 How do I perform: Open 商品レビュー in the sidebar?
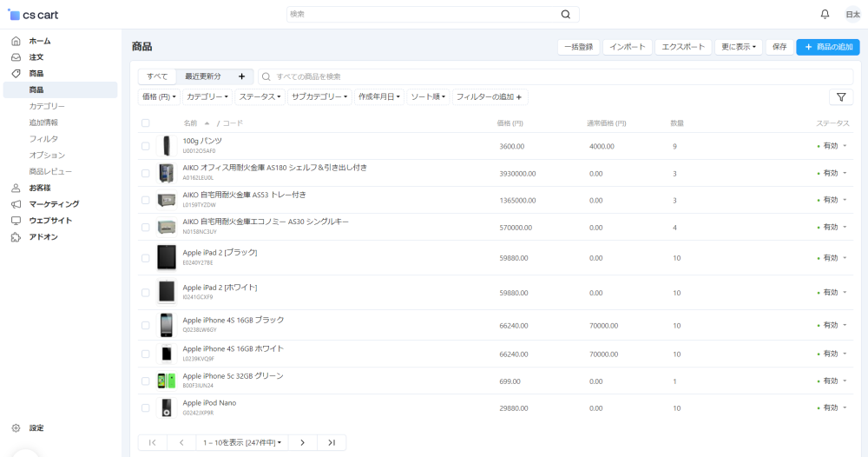(50, 172)
